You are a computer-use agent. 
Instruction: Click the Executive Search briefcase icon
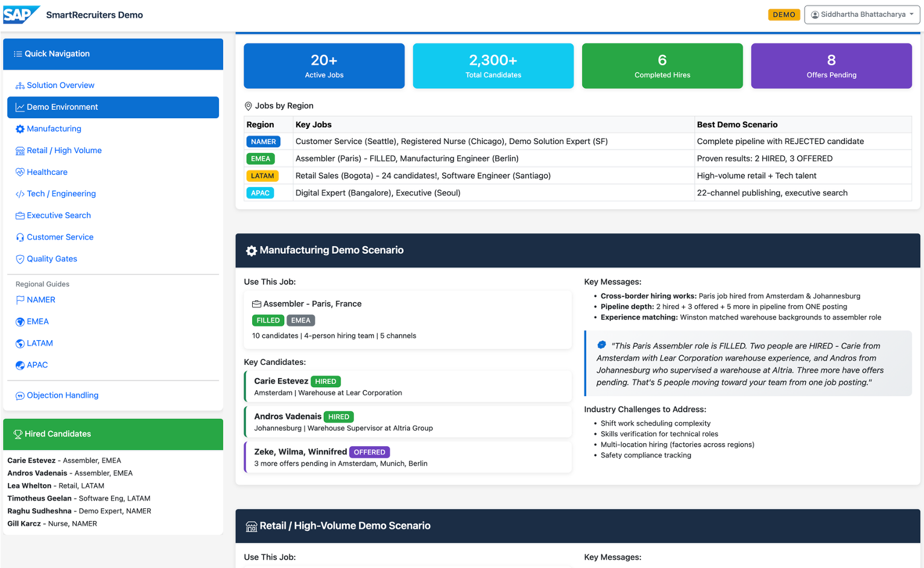click(20, 216)
